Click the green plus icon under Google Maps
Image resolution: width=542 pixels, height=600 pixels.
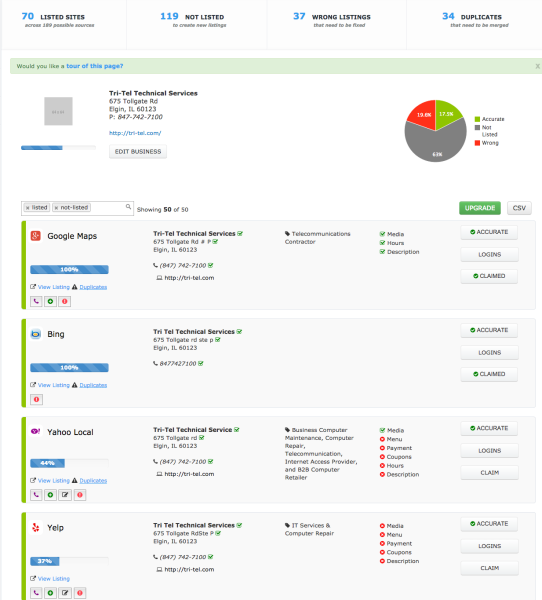point(50,302)
